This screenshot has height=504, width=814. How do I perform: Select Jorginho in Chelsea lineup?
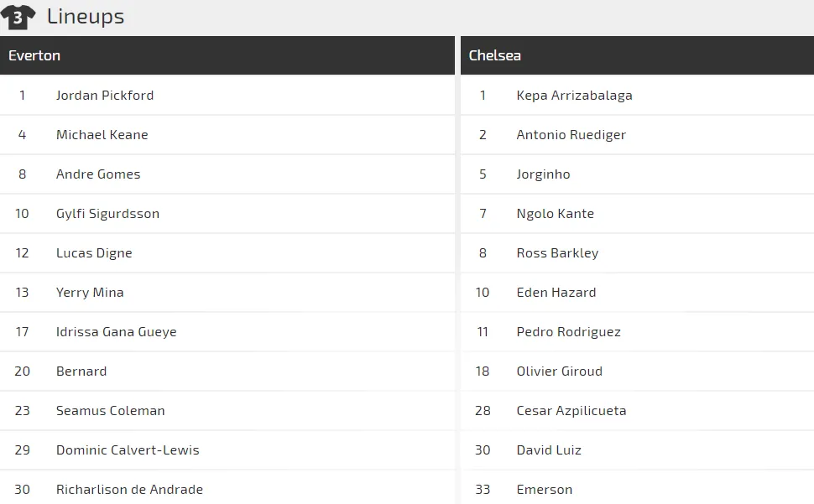(544, 174)
